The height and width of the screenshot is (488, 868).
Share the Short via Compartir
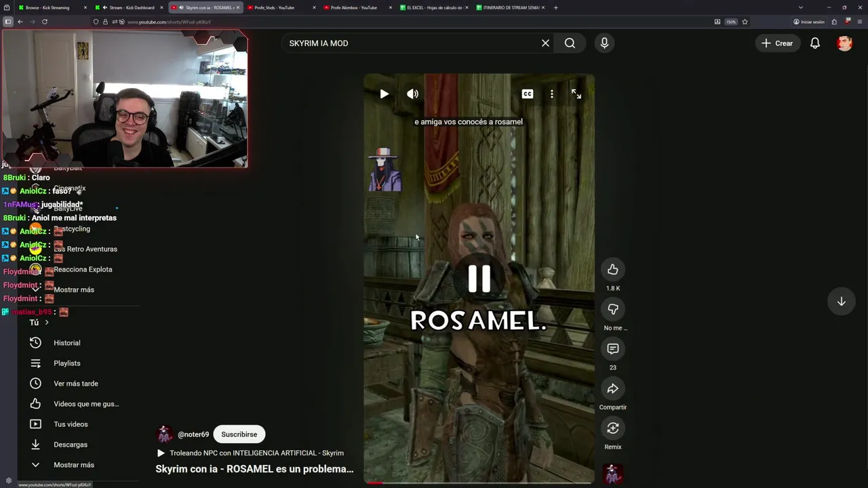point(613,388)
